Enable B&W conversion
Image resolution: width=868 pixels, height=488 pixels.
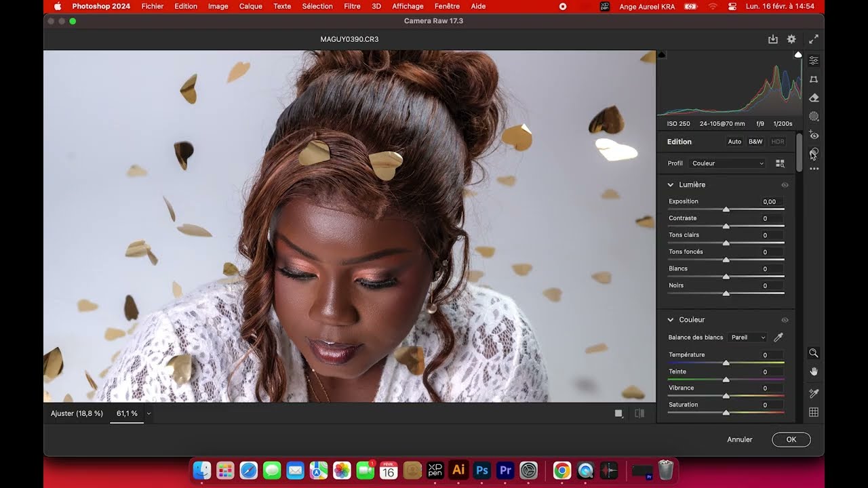coord(755,142)
